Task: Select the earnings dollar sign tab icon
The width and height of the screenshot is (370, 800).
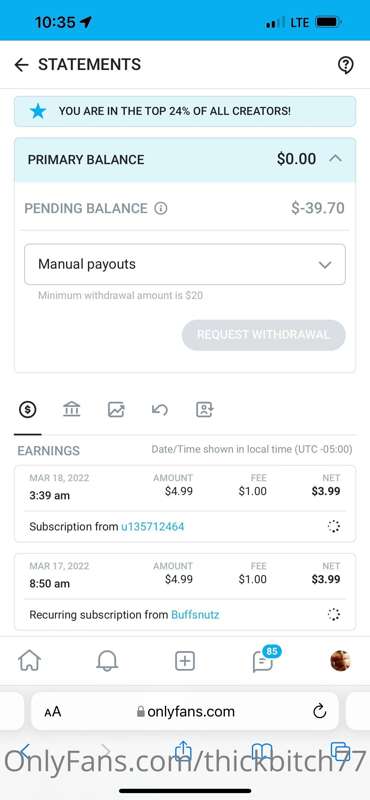Action: click(28, 409)
